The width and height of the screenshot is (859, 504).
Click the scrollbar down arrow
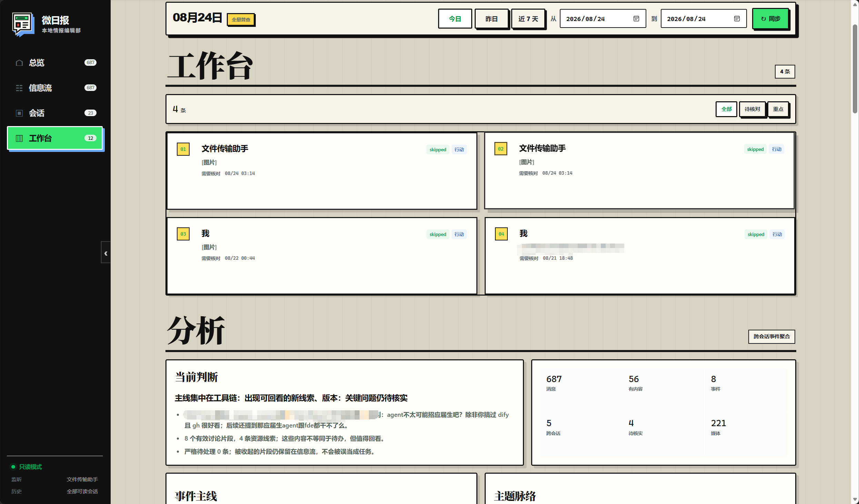(x=855, y=499)
